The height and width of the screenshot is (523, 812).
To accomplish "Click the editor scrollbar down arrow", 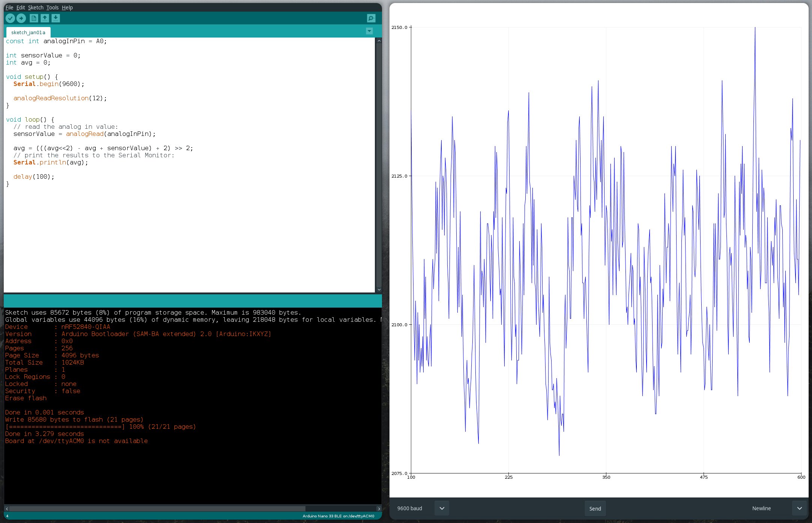I will 379,289.
